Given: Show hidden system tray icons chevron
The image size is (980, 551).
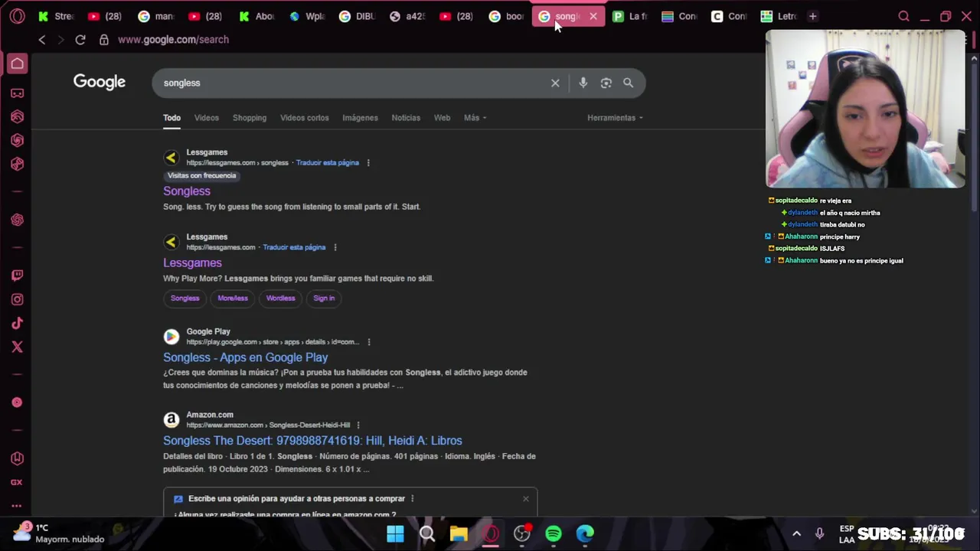Looking at the screenshot, I should pyautogui.click(x=796, y=534).
